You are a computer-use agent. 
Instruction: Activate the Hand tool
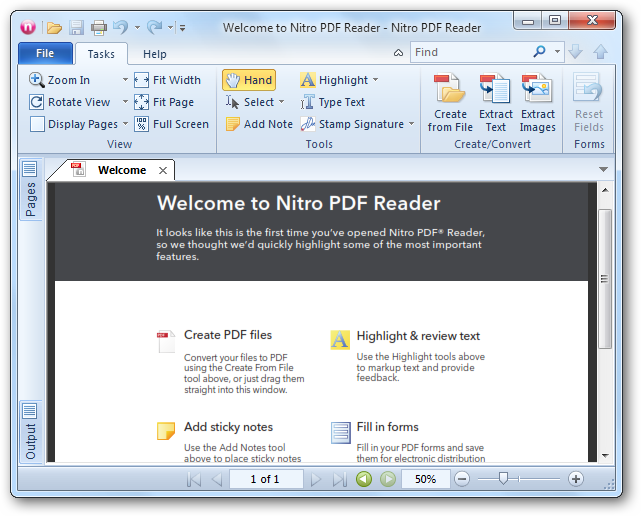(248, 80)
